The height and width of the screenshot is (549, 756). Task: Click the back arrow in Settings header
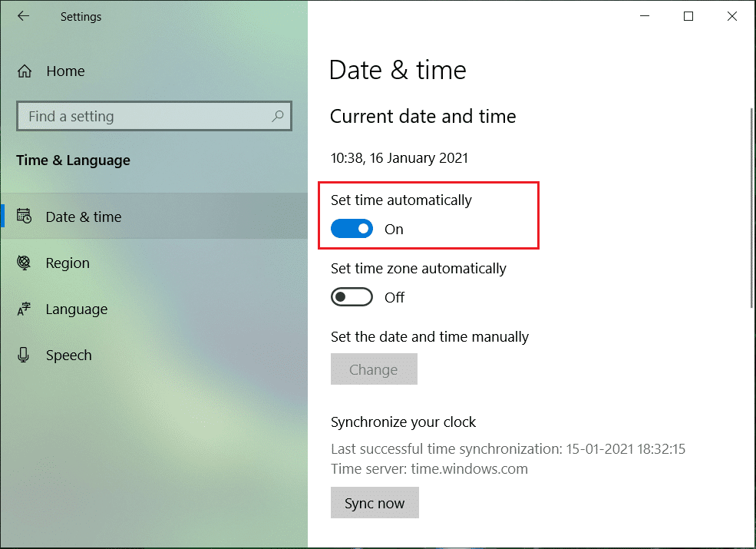24,16
